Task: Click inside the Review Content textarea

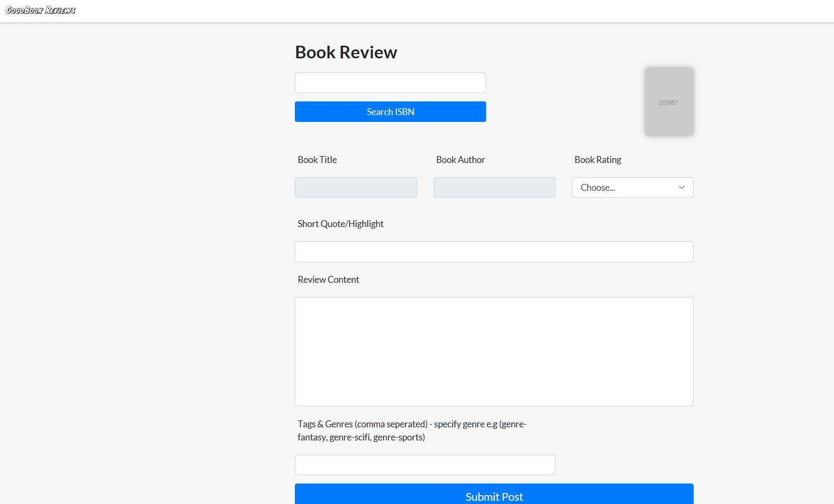Action: [x=494, y=352]
